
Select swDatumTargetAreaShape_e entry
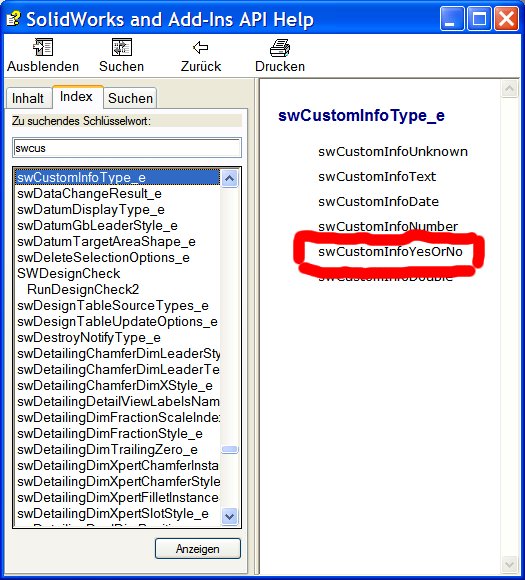[107, 241]
